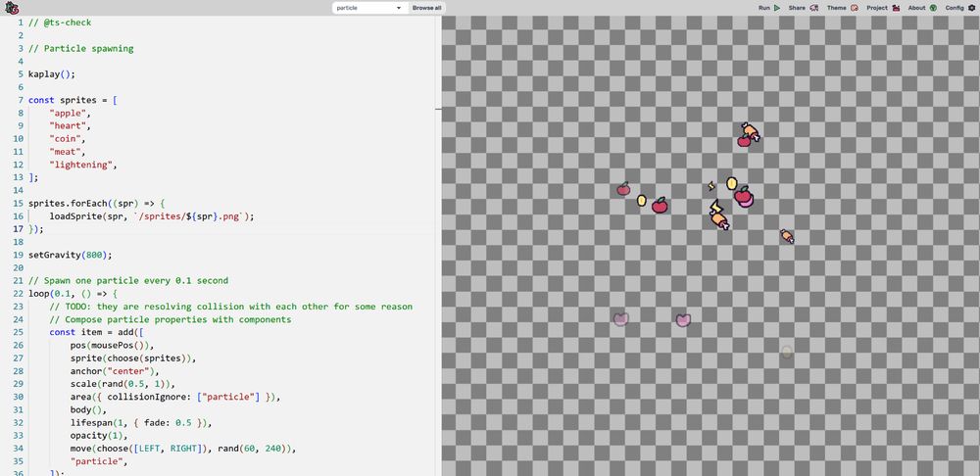Click the "lifespan(1, { fade: 0.5 })," line
The height and width of the screenshot is (476, 980).
pos(141,423)
